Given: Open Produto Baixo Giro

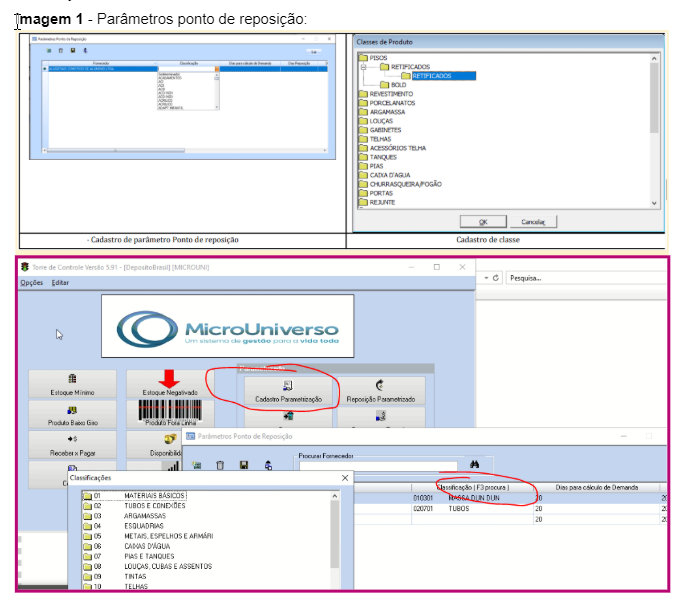Looking at the screenshot, I should tap(72, 414).
